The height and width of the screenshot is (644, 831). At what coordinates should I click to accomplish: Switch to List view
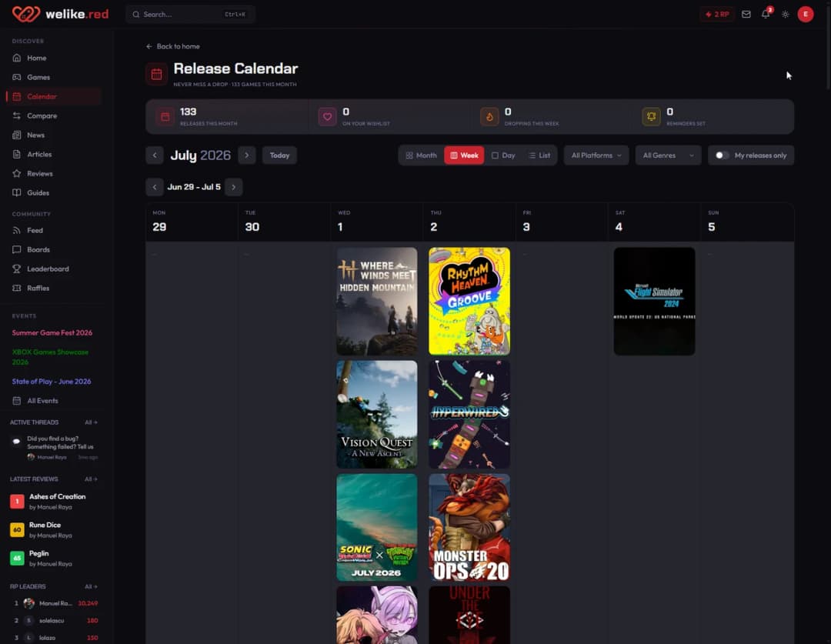(x=539, y=155)
